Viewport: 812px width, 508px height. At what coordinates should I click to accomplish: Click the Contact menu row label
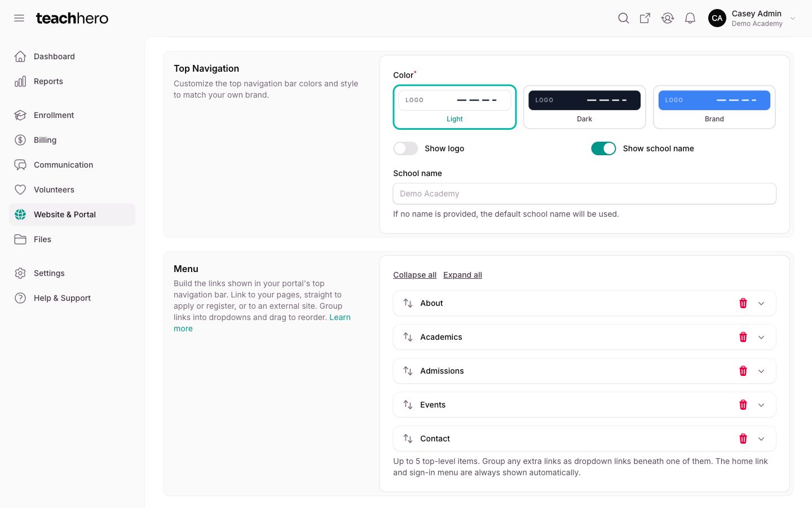(x=435, y=439)
